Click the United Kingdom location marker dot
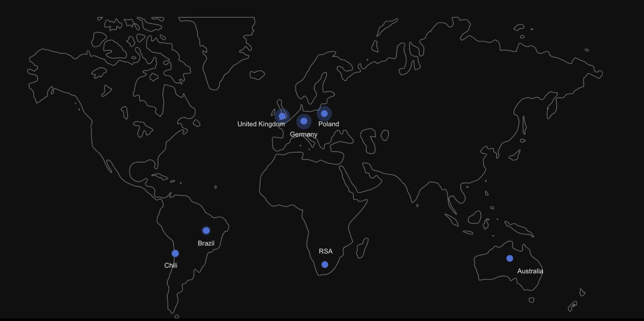The width and height of the screenshot is (644, 321). (282, 116)
